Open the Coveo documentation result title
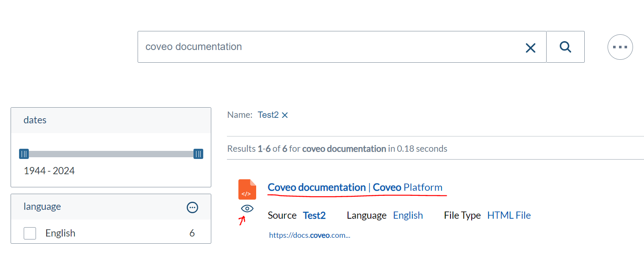The width and height of the screenshot is (644, 256). [355, 187]
